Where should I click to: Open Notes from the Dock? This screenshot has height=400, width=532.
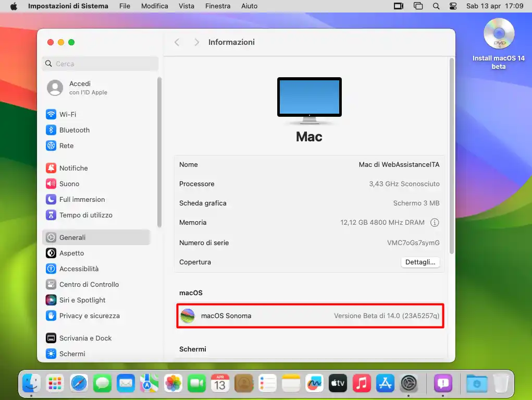[x=291, y=383]
